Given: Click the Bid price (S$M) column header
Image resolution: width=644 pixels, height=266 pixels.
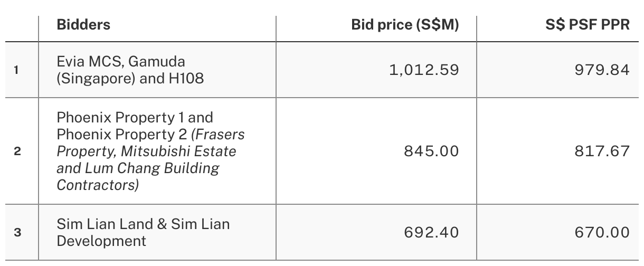Looking at the screenshot, I should tap(405, 25).
